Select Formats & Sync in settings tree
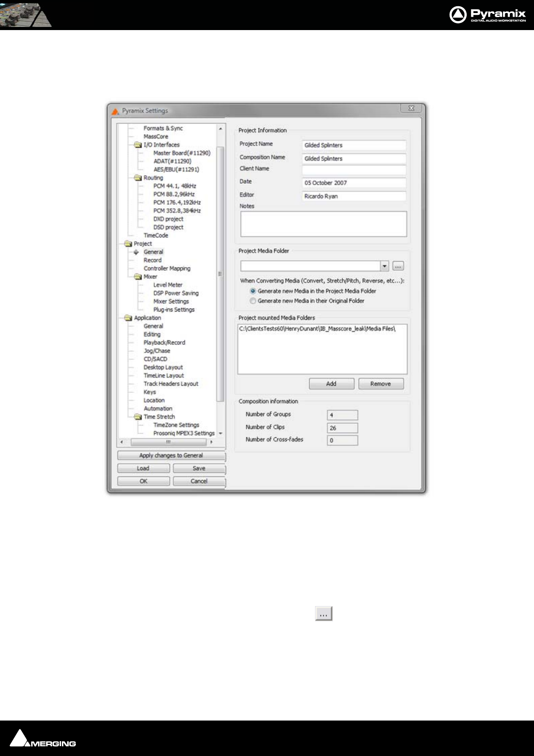This screenshot has width=534, height=756. [x=163, y=128]
